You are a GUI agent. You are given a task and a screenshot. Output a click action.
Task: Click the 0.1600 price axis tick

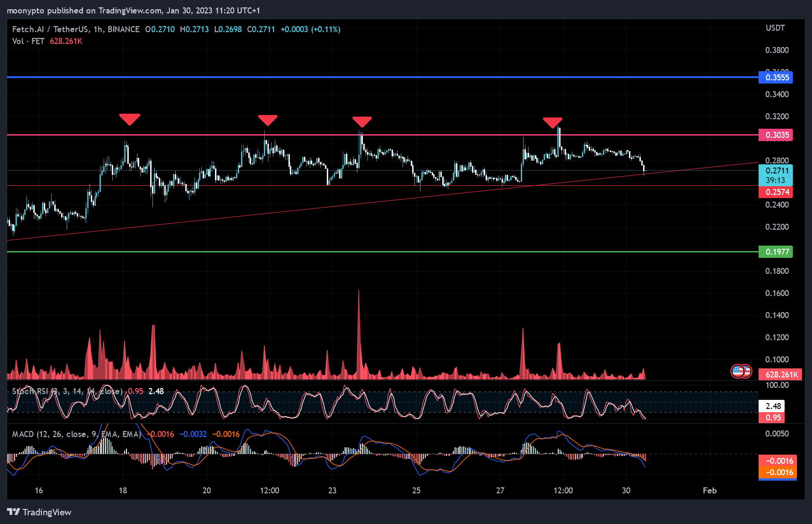click(777, 293)
